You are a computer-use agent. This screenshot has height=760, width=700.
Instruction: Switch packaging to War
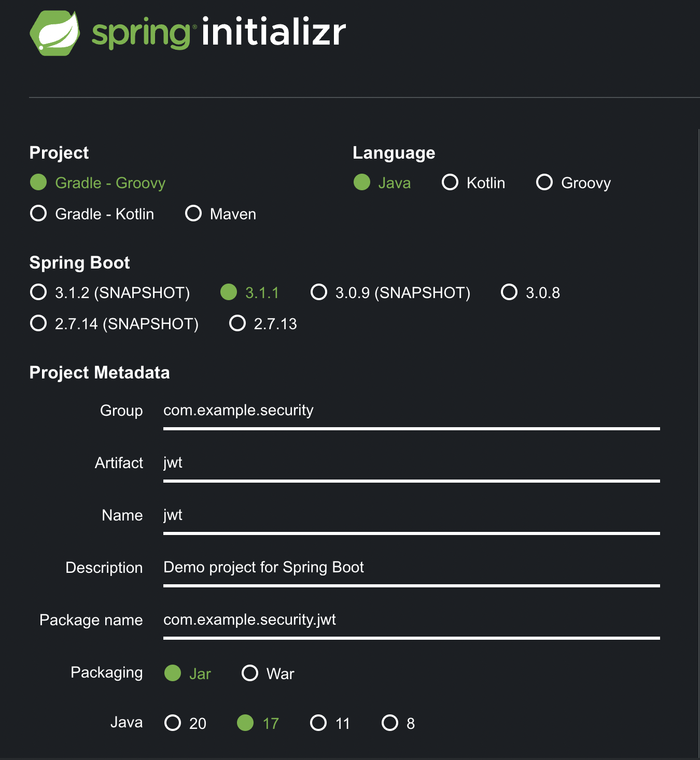pos(268,673)
